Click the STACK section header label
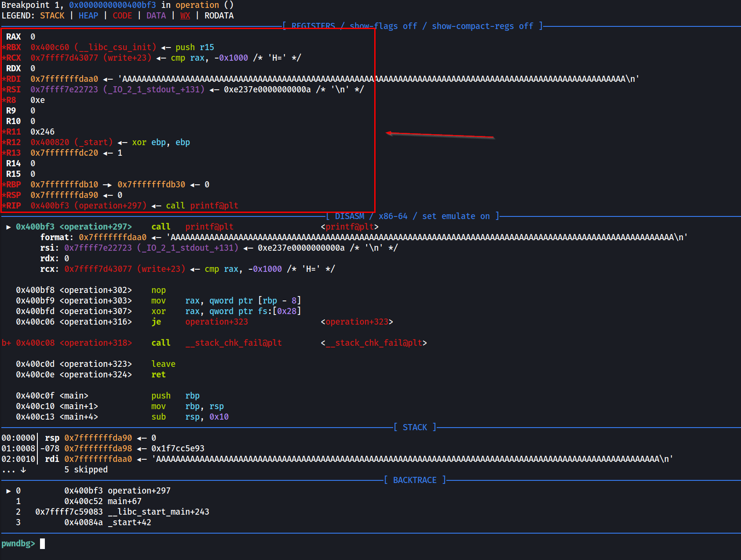Viewport: 741px width, 560px height. coord(414,428)
